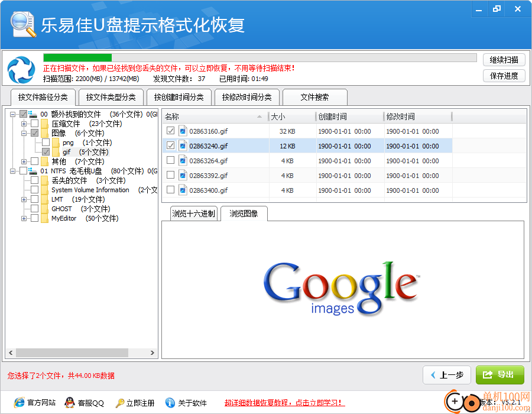Screen dimensions: 532x414
Task: Click the System Volume Information folder icon
Action: 44,190
